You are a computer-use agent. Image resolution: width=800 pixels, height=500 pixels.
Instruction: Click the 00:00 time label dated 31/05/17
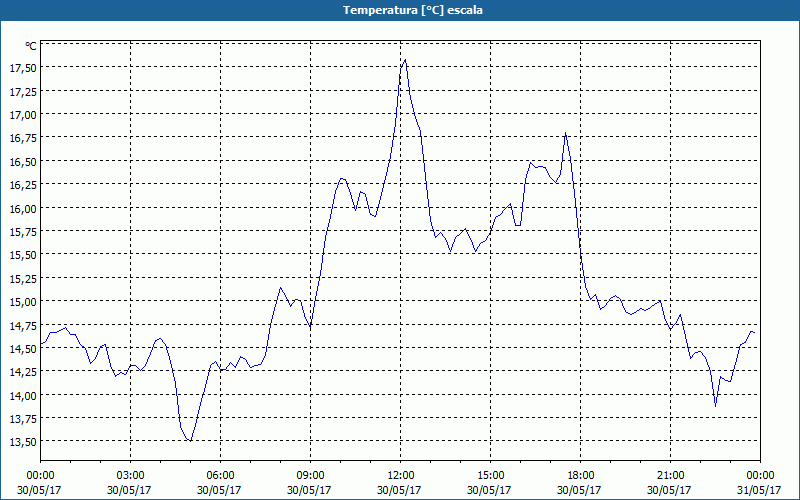click(x=760, y=476)
